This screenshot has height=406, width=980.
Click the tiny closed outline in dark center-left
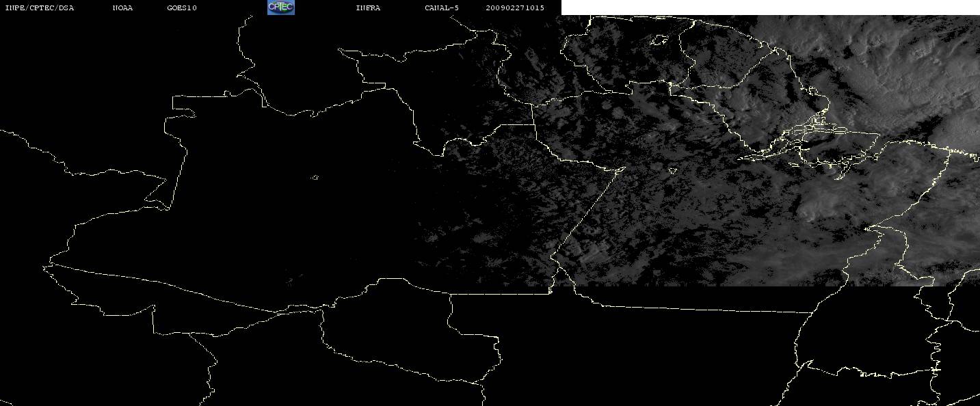click(315, 178)
